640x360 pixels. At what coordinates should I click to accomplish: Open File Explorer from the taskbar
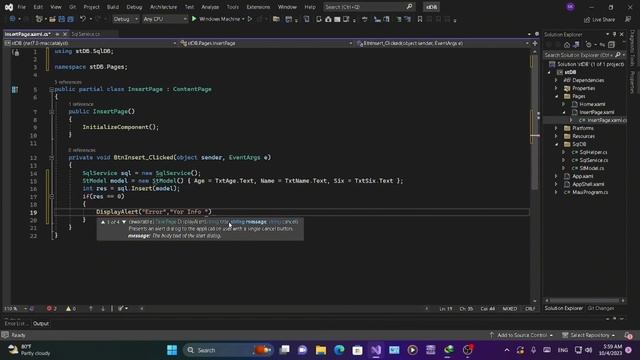click(321, 350)
